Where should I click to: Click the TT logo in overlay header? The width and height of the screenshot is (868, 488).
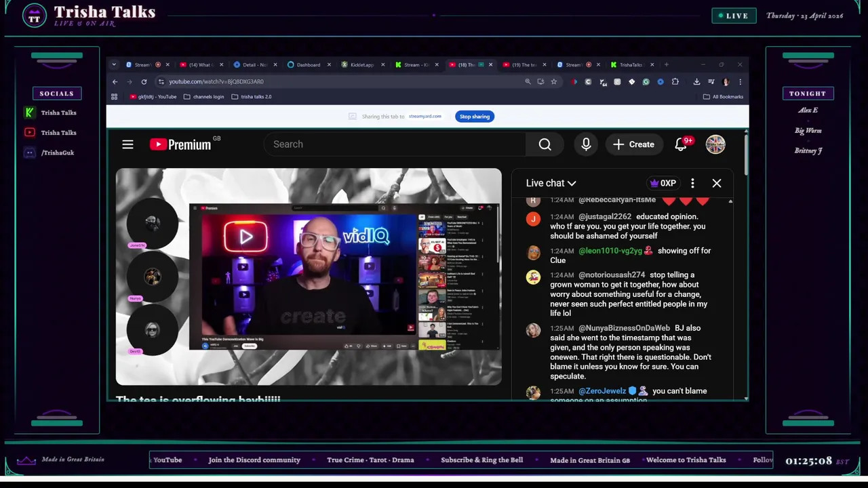35,16
